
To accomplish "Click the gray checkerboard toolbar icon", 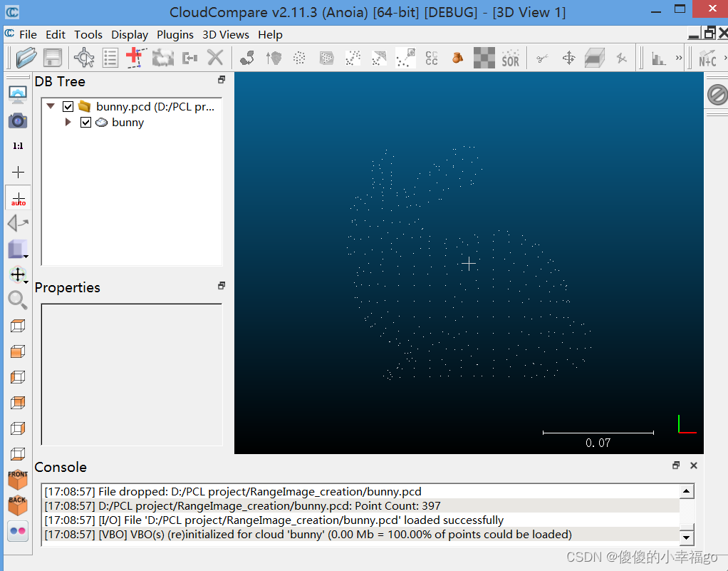I will click(x=484, y=58).
